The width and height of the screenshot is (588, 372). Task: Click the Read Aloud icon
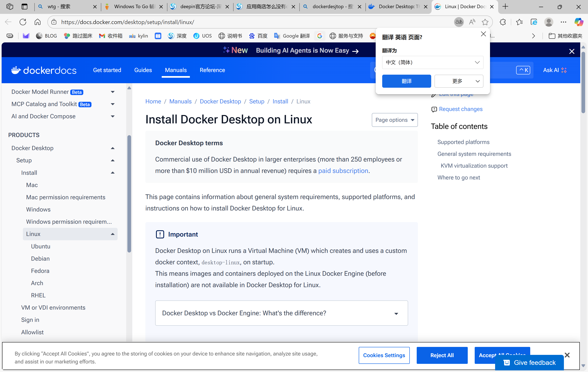[472, 22]
